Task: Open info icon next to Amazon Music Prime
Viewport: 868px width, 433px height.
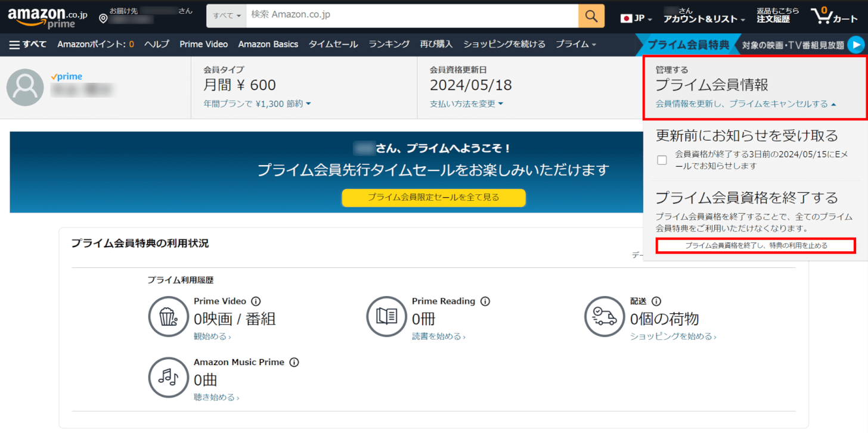Action: tap(294, 362)
